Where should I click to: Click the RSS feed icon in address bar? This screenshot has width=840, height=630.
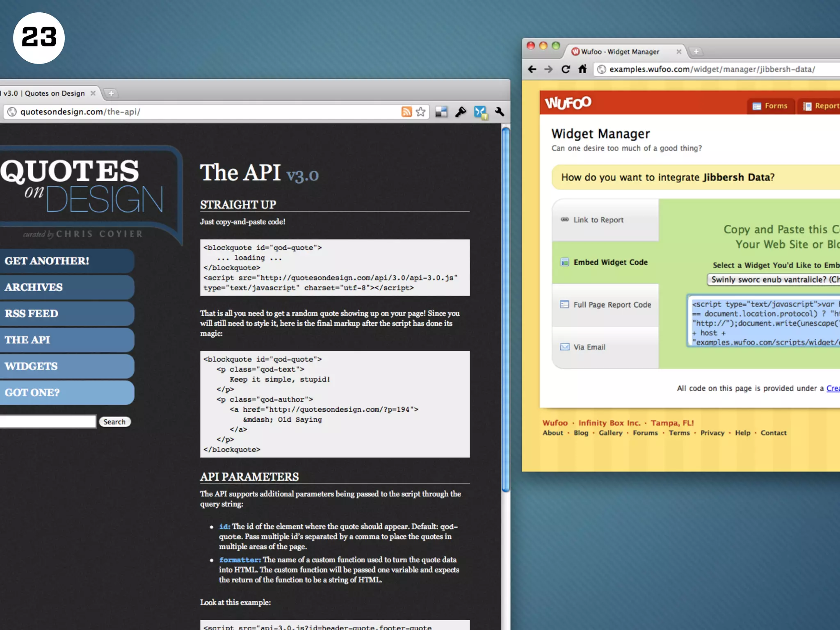[406, 112]
